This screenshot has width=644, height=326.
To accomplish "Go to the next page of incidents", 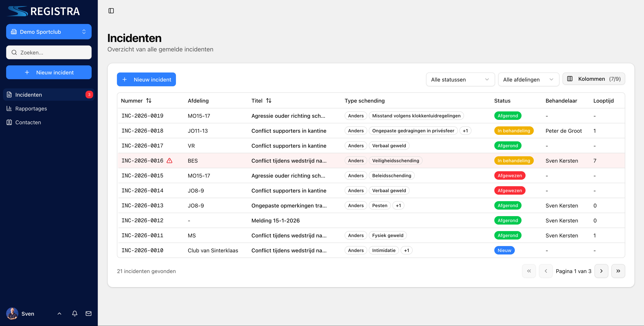I will [x=601, y=271].
